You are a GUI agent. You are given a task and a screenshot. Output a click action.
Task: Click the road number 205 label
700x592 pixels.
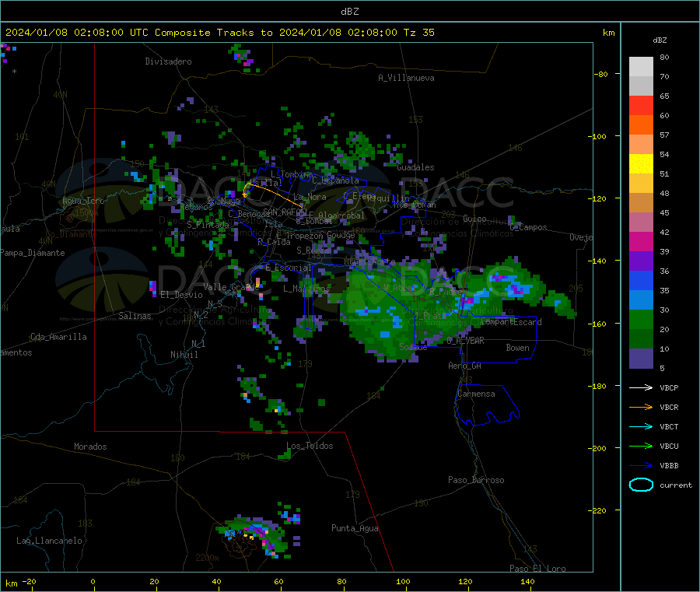pyautogui.click(x=576, y=289)
